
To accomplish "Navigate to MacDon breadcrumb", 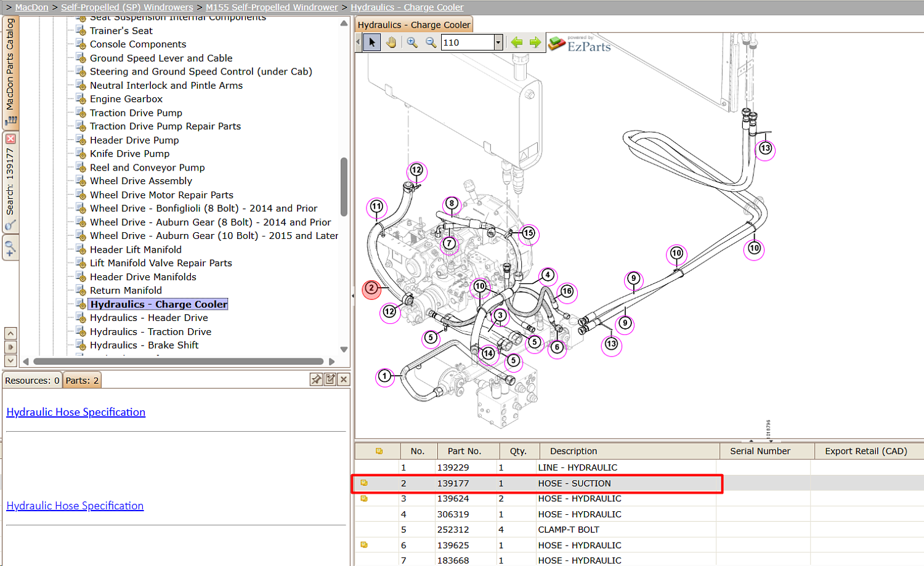I will [x=31, y=7].
